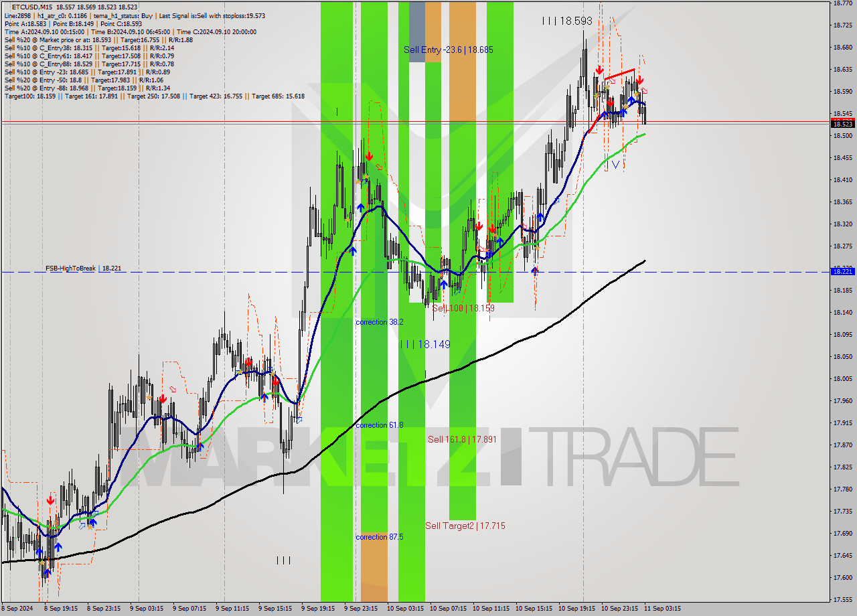Click the '10 Sep 19:15' time label
The image size is (857, 616).
(x=576, y=609)
